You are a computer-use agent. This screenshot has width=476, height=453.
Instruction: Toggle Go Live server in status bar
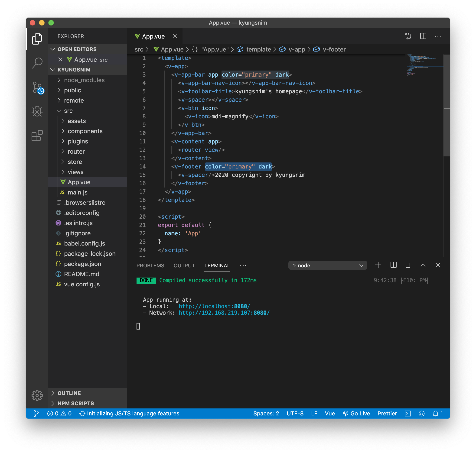(x=356, y=413)
